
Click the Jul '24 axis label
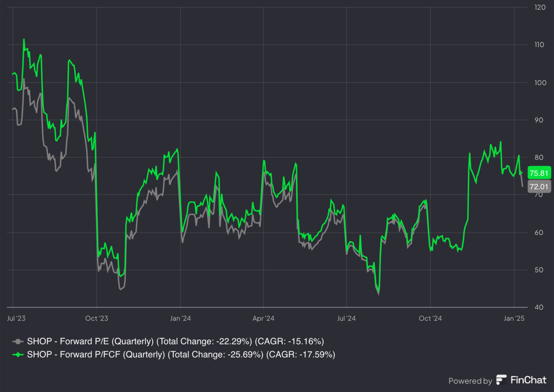click(346, 318)
